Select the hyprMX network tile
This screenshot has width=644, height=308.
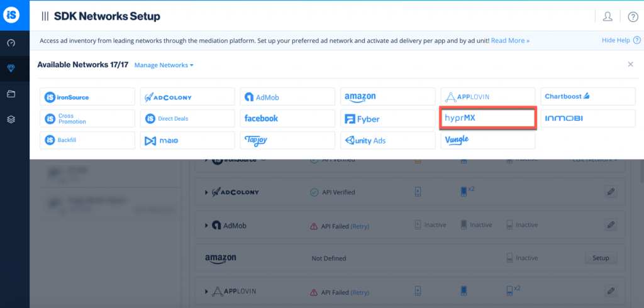487,118
